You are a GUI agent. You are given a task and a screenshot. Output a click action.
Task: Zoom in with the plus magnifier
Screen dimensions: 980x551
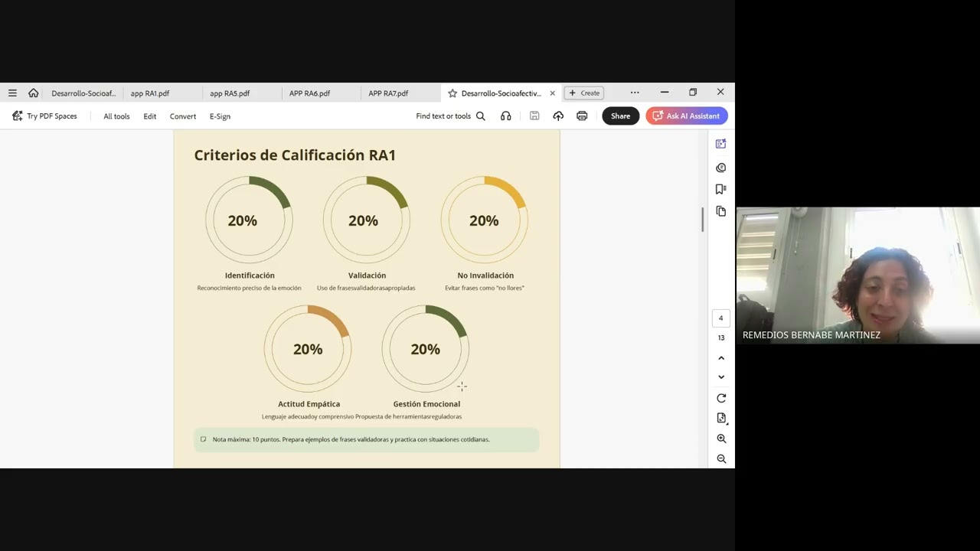point(720,439)
